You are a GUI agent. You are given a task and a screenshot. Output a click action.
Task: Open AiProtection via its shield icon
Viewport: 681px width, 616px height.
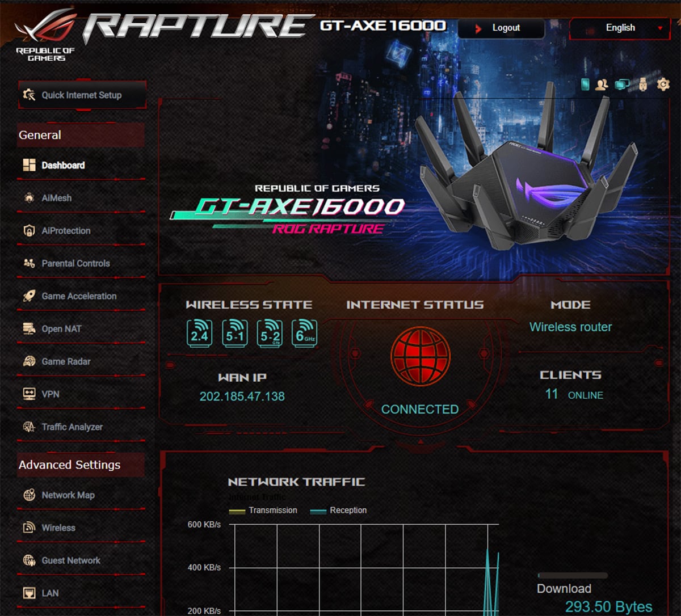click(x=29, y=231)
